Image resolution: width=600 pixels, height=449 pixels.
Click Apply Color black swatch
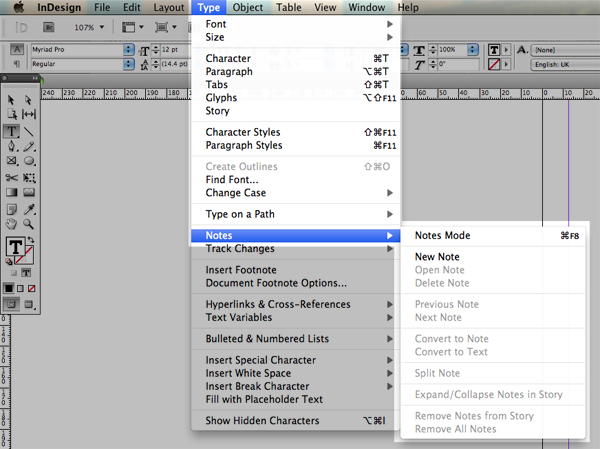tap(8, 288)
